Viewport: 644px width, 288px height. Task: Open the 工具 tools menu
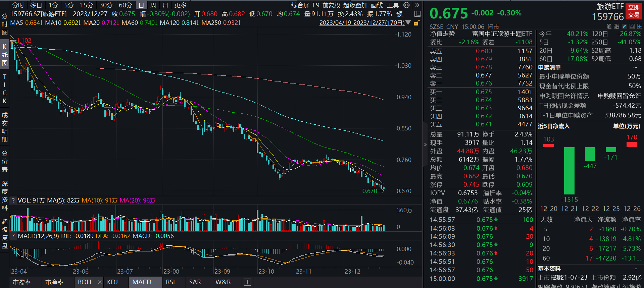(393, 5)
